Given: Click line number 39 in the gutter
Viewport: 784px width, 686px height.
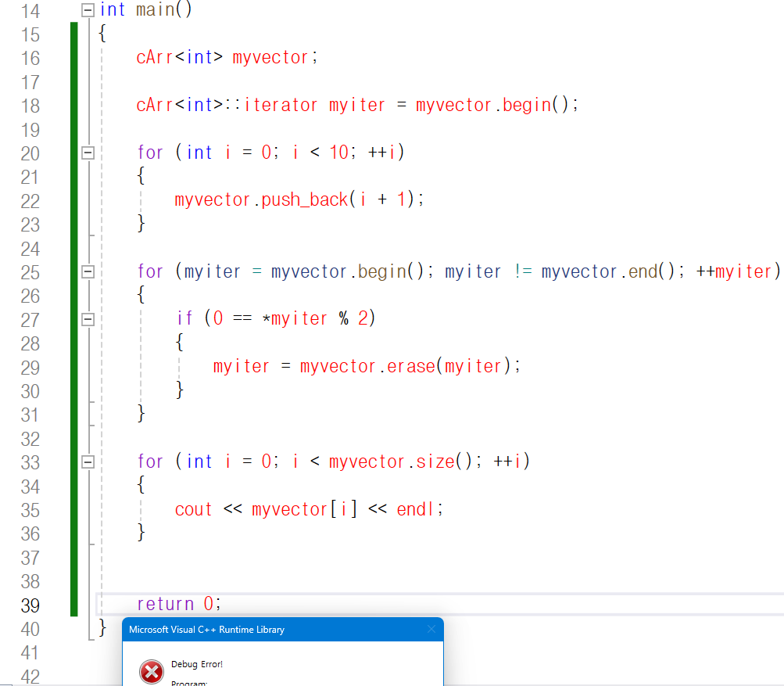Looking at the screenshot, I should tap(30, 605).
